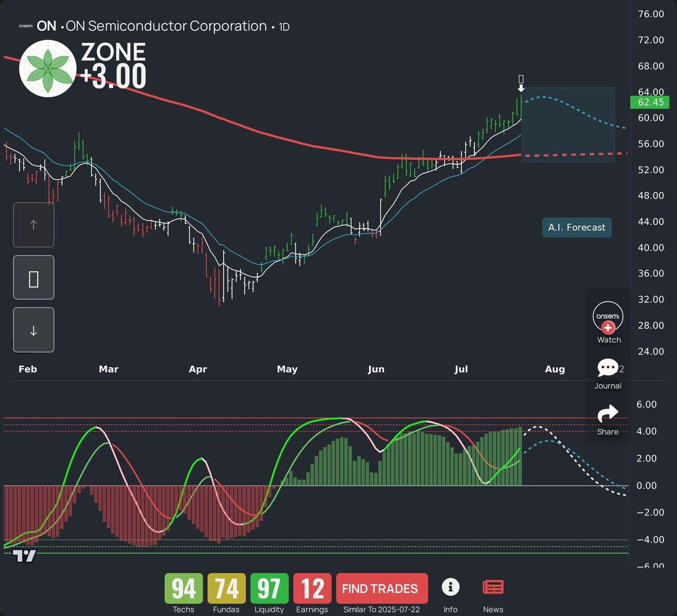Tap the Fundas 74 score tile

click(226, 589)
